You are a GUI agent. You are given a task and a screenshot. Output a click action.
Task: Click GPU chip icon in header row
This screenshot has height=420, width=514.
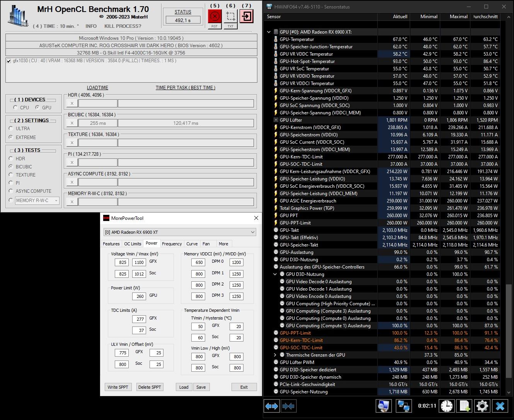(276, 32)
